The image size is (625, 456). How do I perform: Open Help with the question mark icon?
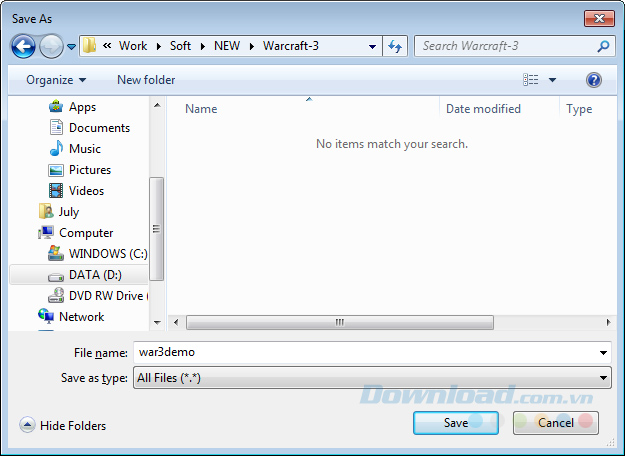click(x=594, y=80)
